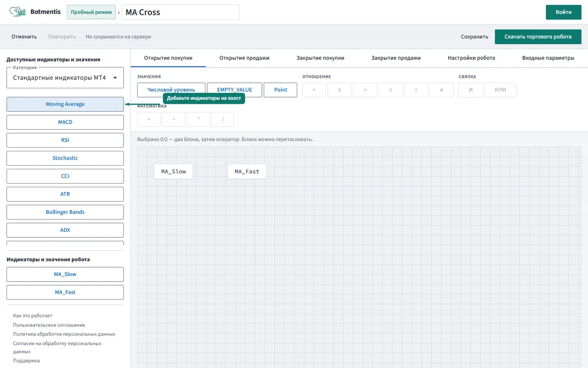Viewport: 588px width, 368px height.
Task: Open the Закрытие продажи tab
Action: 396,58
